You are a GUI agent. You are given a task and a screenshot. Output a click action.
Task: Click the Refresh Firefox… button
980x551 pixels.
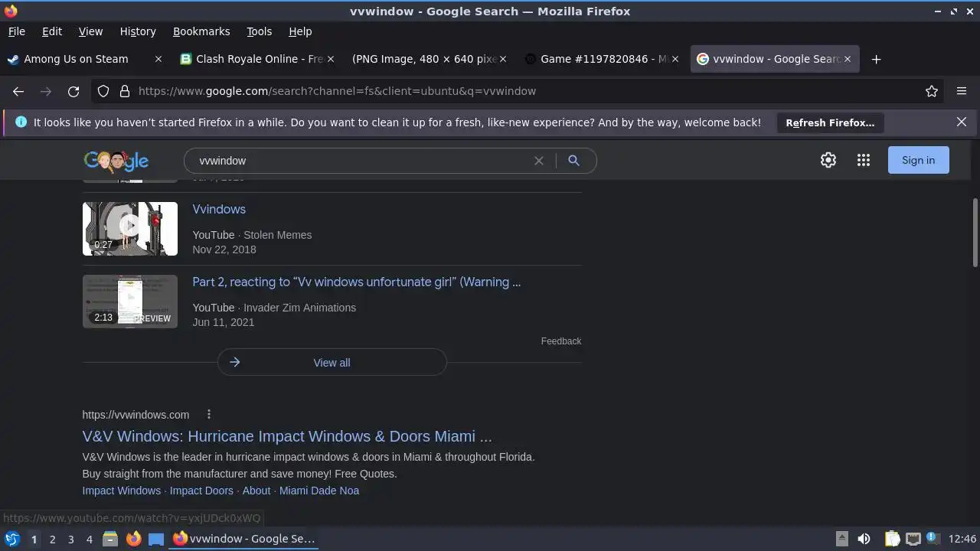click(830, 122)
